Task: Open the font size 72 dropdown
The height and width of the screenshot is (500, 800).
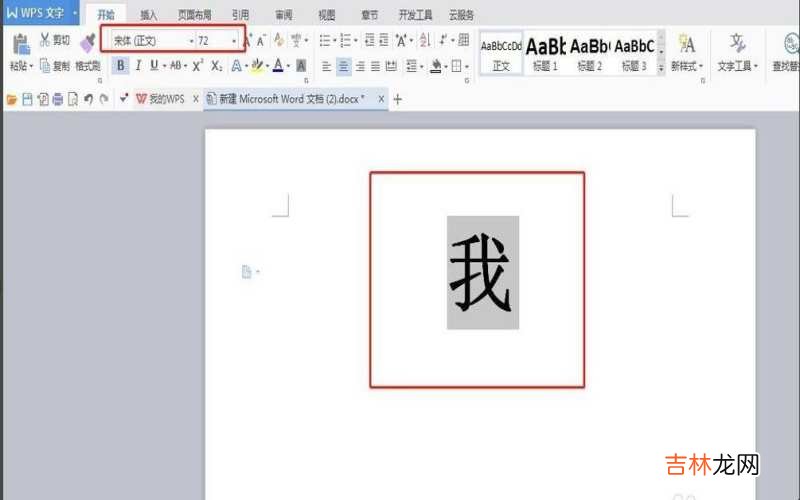Action: pos(235,41)
